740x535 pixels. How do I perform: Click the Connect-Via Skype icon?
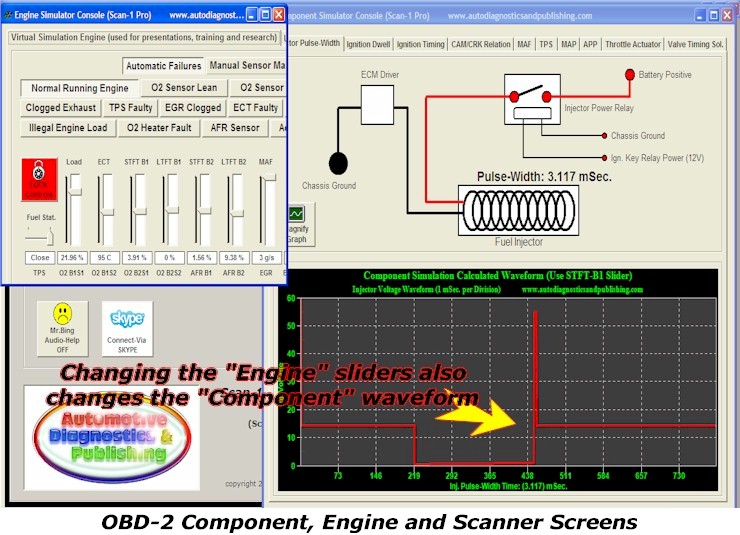point(127,327)
